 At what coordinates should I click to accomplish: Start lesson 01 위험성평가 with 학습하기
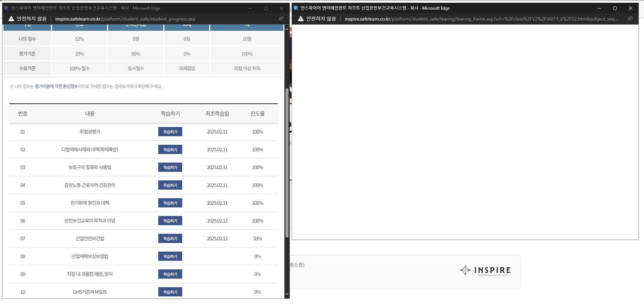click(x=170, y=132)
